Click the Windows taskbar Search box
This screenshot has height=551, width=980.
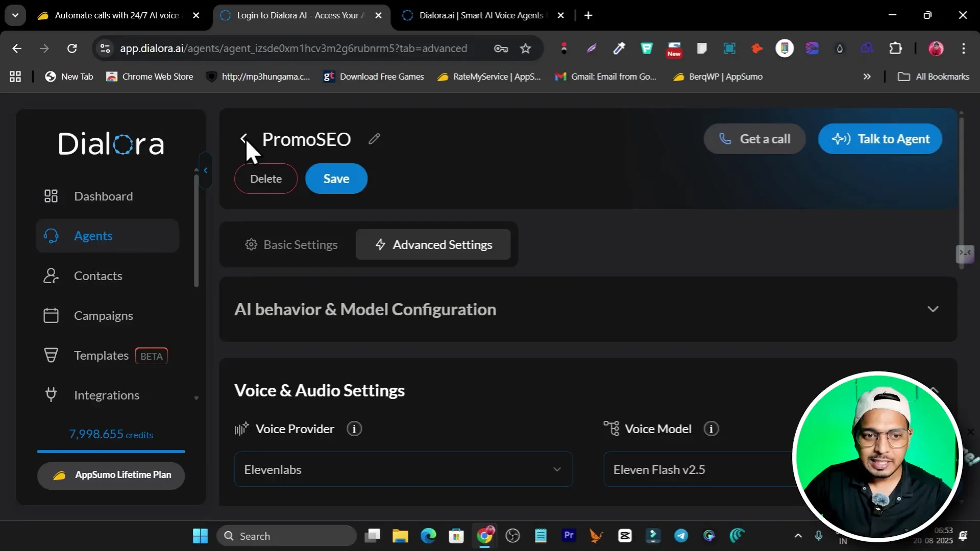point(286,536)
